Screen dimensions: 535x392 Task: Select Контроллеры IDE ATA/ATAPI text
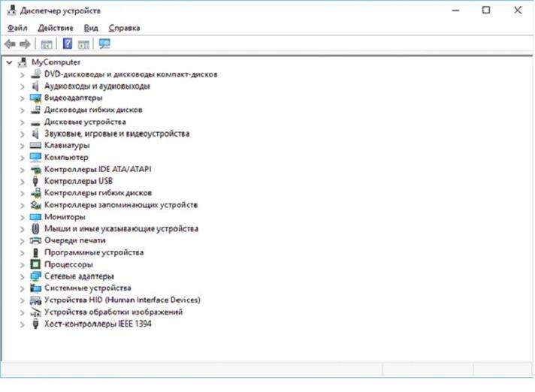pos(98,169)
